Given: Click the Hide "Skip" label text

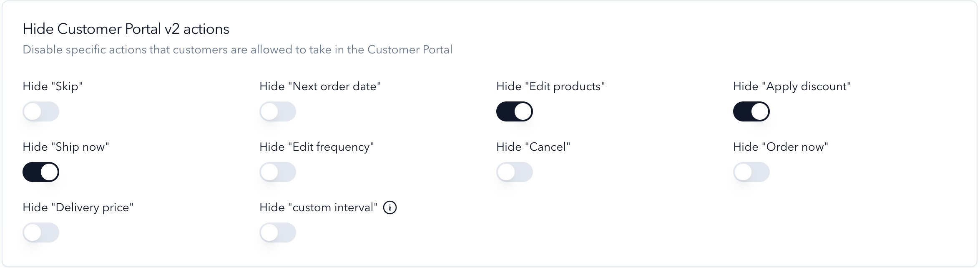Looking at the screenshot, I should point(53,86).
